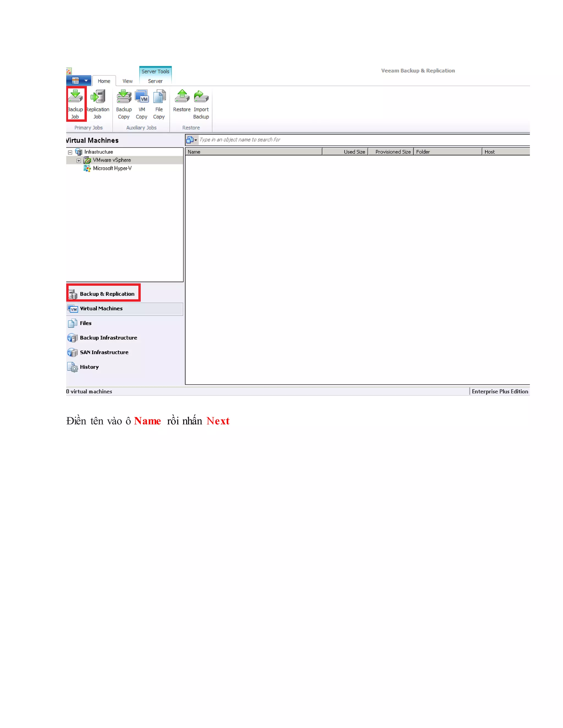The image size is (563, 728).
Task: Create a new Replication Job
Action: [98, 103]
